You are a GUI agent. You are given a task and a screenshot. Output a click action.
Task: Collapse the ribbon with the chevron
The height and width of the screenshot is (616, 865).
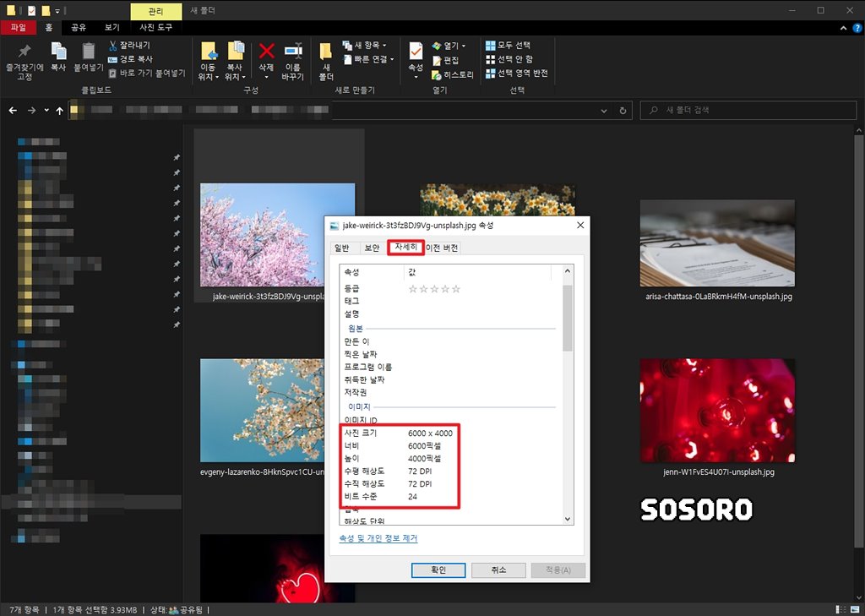(x=844, y=28)
